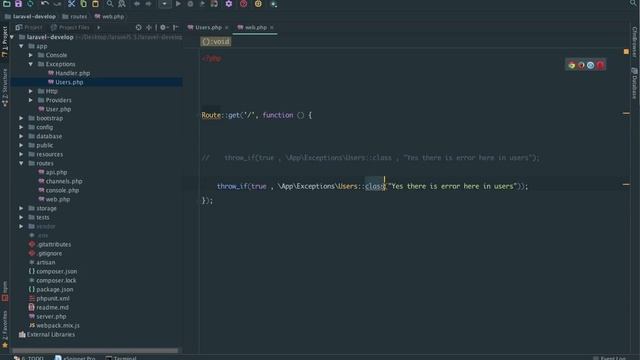The height and width of the screenshot is (360, 640).
Task: Toggle the Favorites tool window button
Action: tap(4, 329)
